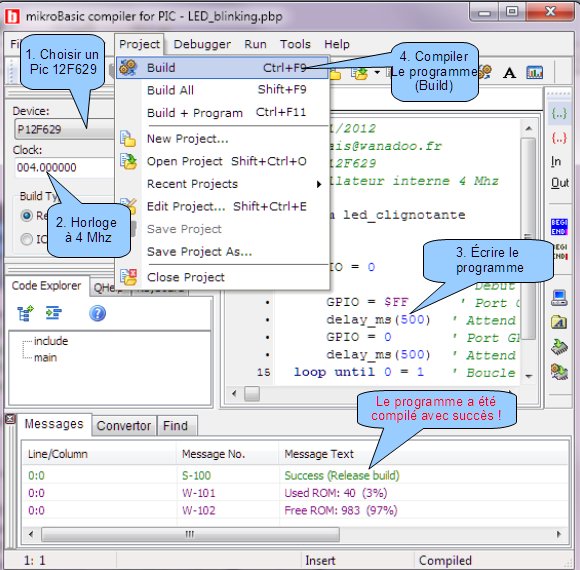Click the Line/Column column header

pyautogui.click(x=99, y=454)
